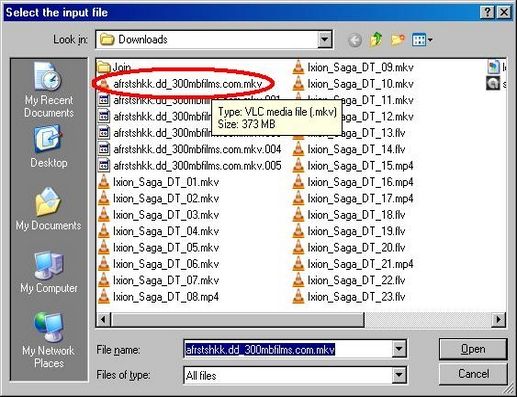517x397 pixels.
Task: Select Ixion_Saga_DT_08.mp4 file icon
Action: 104,296
